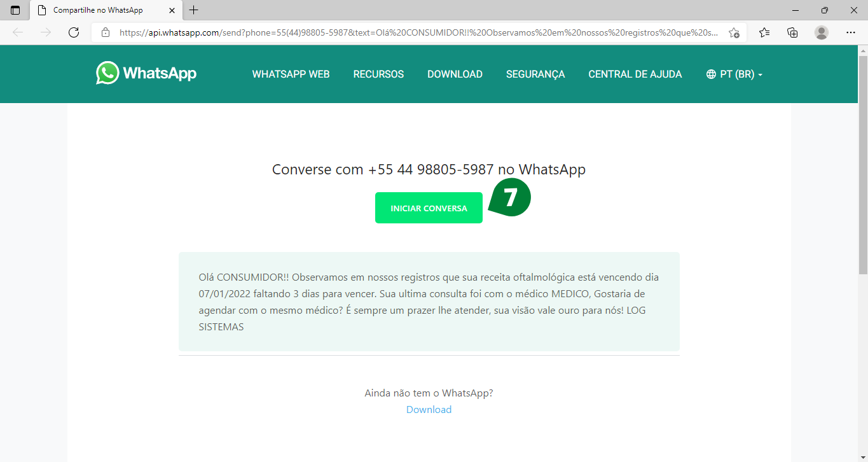Viewport: 868px width, 462px height.
Task: Minimize the browser window
Action: (795, 10)
